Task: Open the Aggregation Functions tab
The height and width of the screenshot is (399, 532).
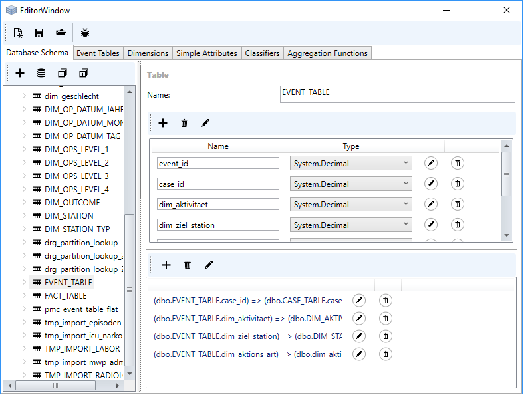Action: pyautogui.click(x=327, y=53)
